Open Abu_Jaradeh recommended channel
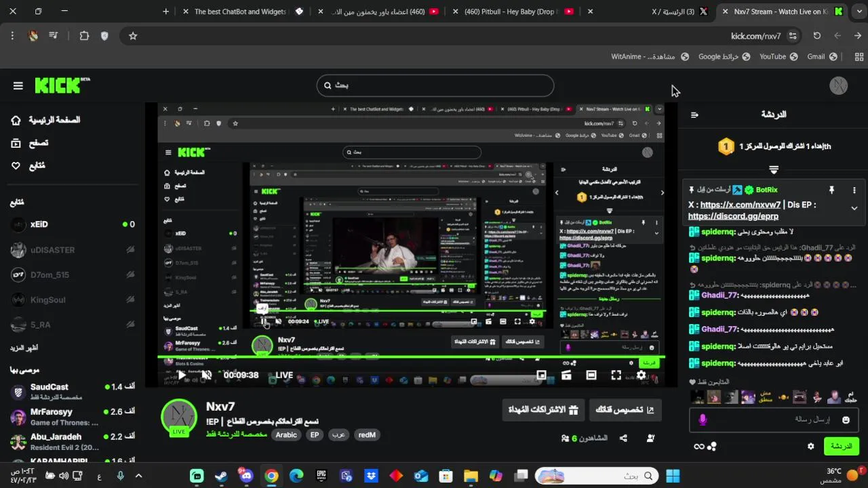The image size is (868, 488). click(x=73, y=441)
